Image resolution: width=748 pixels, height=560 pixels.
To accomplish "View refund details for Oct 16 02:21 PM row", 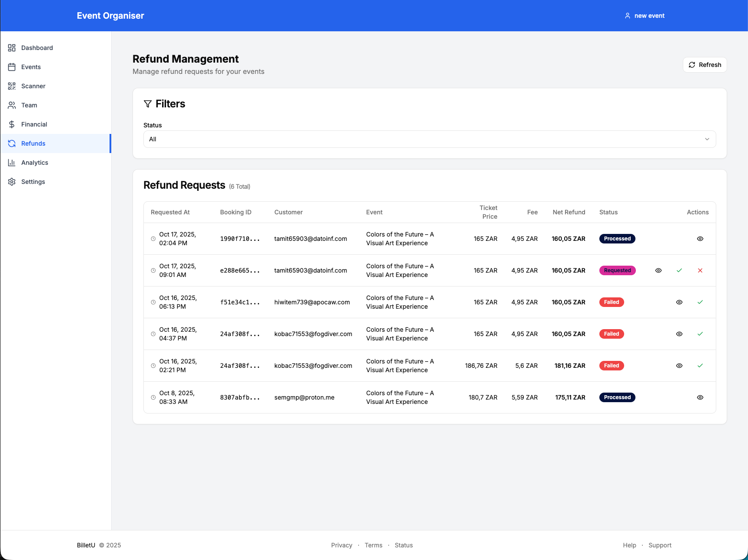I will [x=679, y=366].
